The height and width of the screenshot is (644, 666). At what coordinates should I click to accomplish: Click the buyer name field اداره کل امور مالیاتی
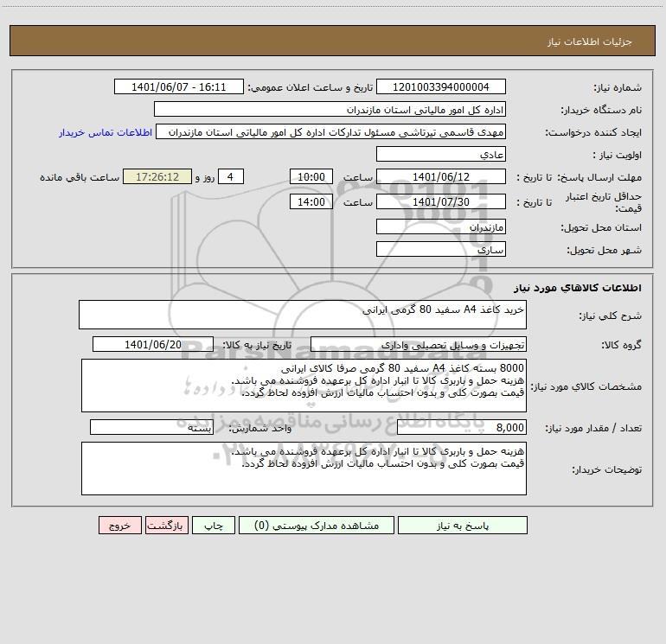pyautogui.click(x=330, y=109)
